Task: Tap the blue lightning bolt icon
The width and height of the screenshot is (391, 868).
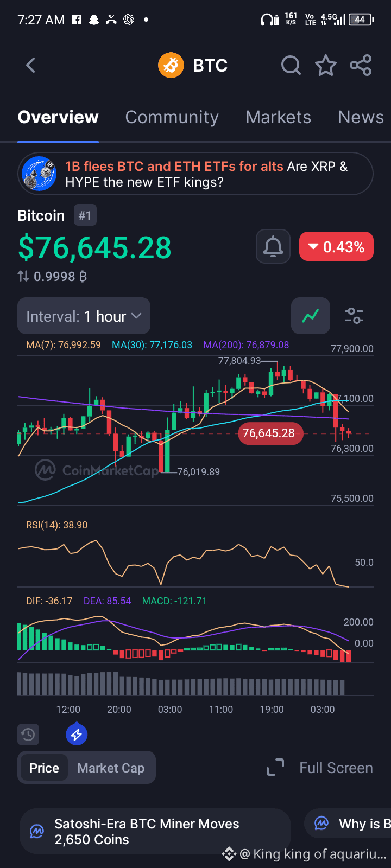Action: (x=77, y=735)
